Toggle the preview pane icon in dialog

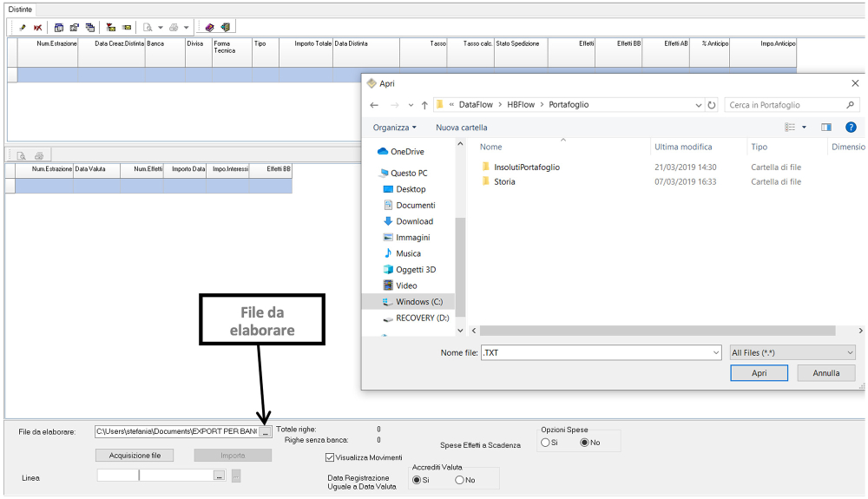[826, 128]
